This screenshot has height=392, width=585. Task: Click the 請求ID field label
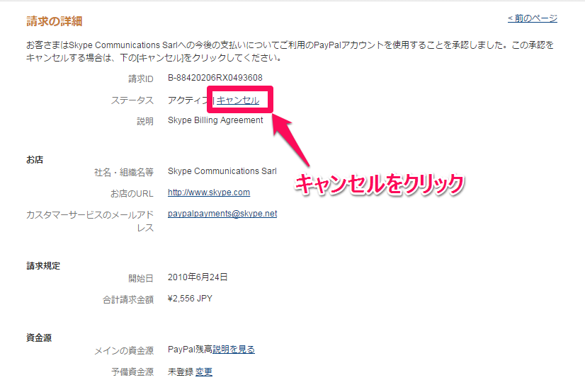(x=141, y=79)
